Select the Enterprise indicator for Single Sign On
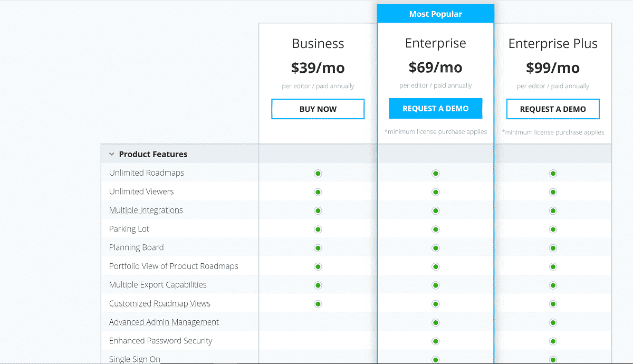The height and width of the screenshot is (364, 633). (x=435, y=359)
